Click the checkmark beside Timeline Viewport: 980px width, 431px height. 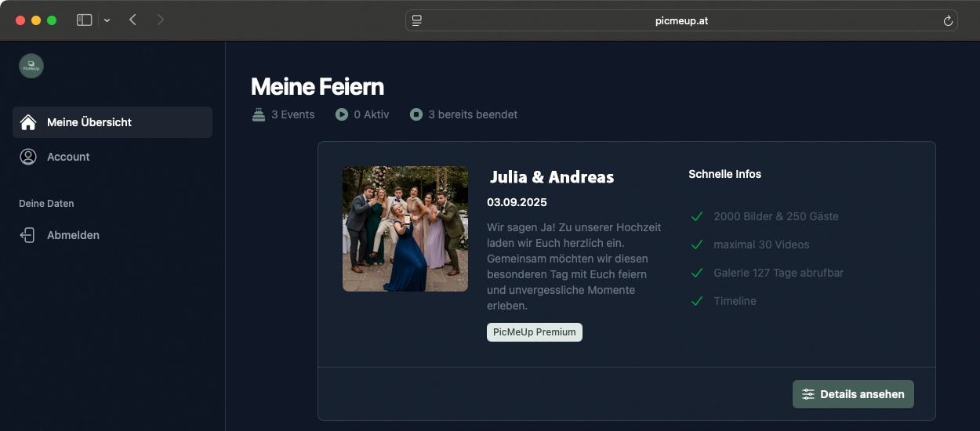(696, 301)
